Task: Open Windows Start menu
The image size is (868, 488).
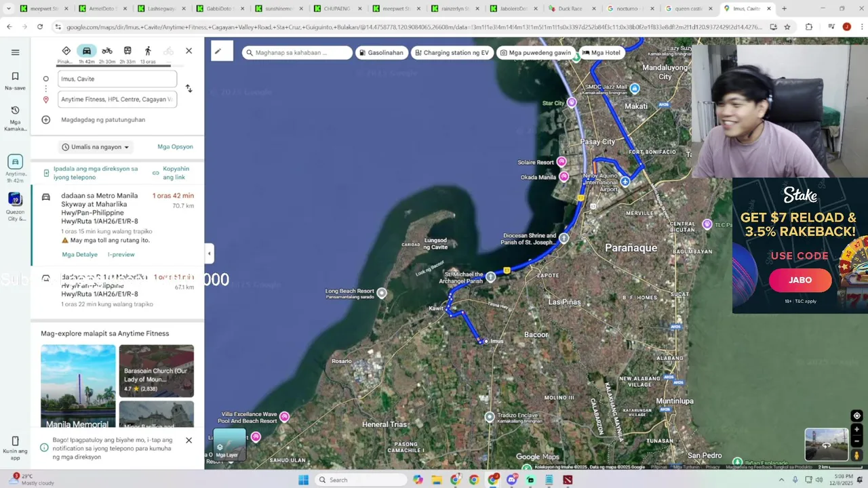Action: [x=303, y=480]
